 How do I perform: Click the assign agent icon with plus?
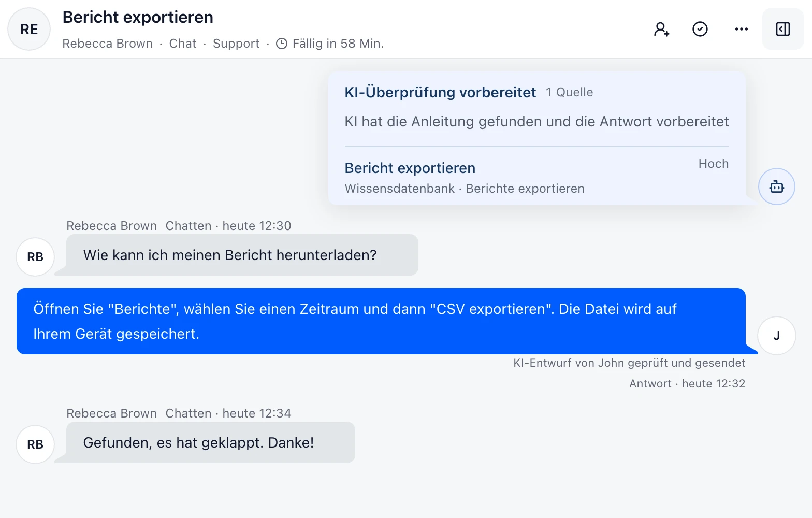(661, 29)
